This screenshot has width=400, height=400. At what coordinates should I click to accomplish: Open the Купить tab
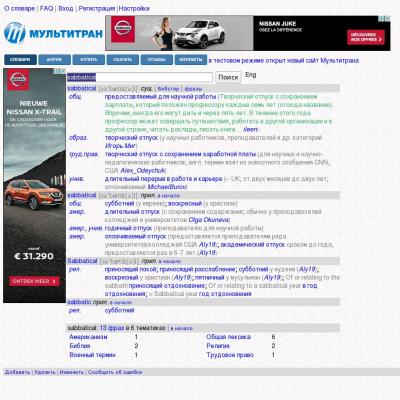tap(88, 60)
